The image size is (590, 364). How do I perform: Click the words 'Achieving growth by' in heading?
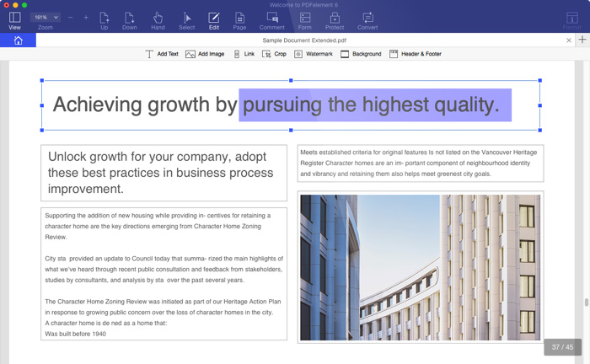pyautogui.click(x=145, y=105)
